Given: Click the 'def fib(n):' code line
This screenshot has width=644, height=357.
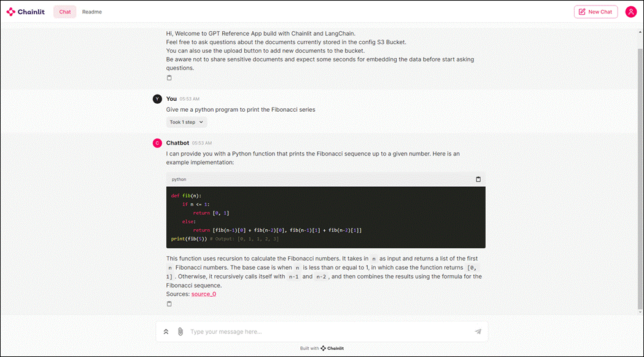Looking at the screenshot, I should pyautogui.click(x=187, y=196).
